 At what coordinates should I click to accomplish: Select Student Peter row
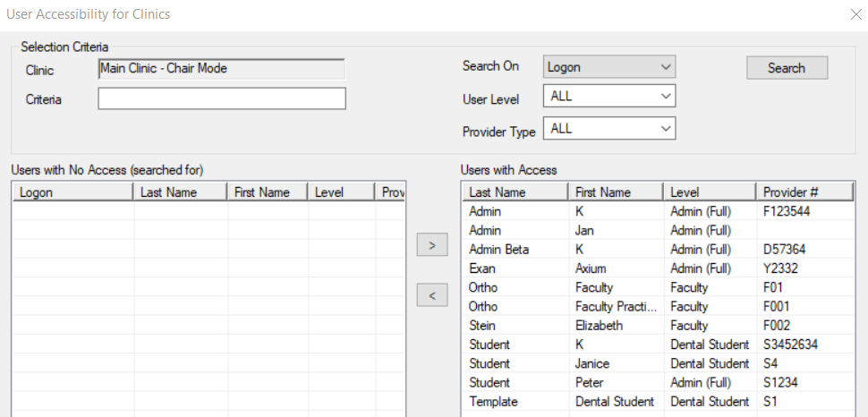coord(658,382)
